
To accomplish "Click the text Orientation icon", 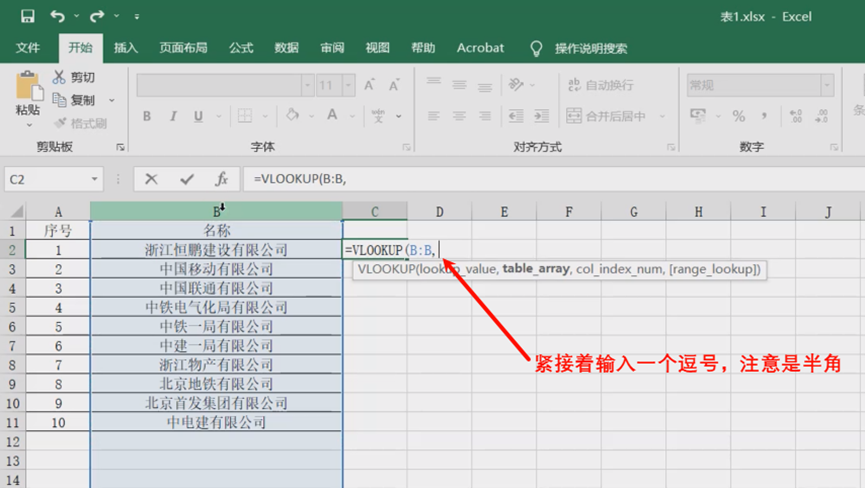I will point(516,84).
